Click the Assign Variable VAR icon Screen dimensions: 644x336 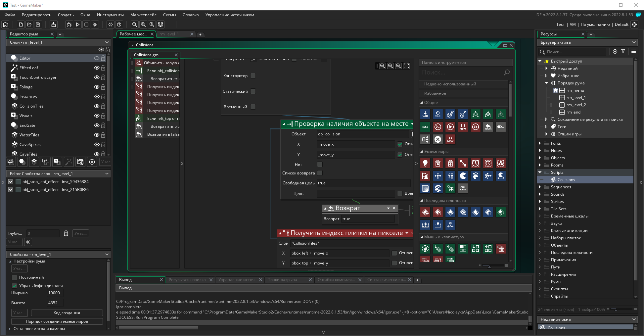425,114
